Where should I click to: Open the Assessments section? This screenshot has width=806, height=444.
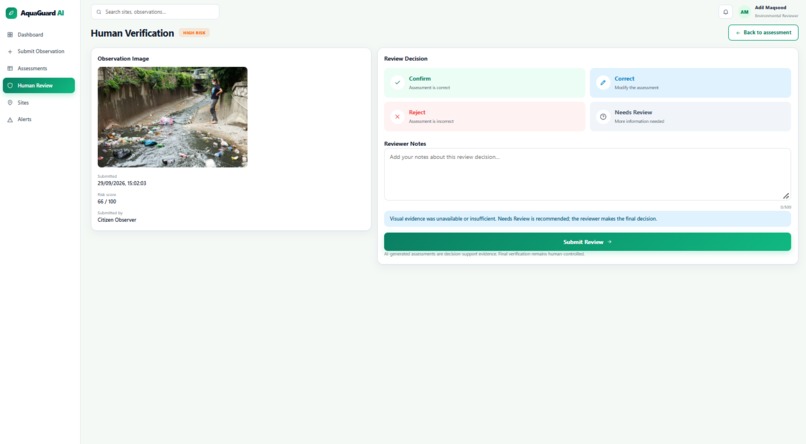39,68
